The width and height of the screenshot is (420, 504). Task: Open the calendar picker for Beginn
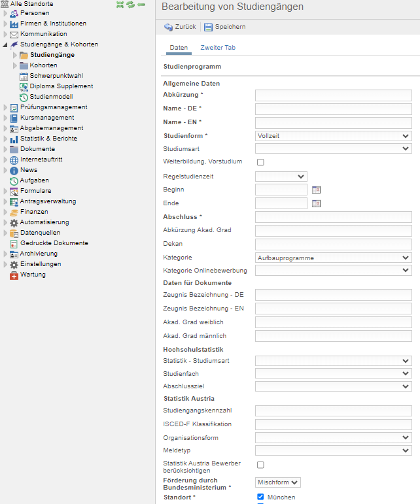click(316, 190)
